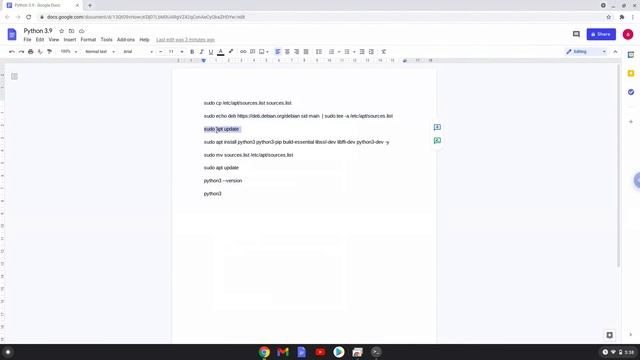This screenshot has width=640, height=360.
Task: Open the Add-ons menu
Action: click(126, 40)
